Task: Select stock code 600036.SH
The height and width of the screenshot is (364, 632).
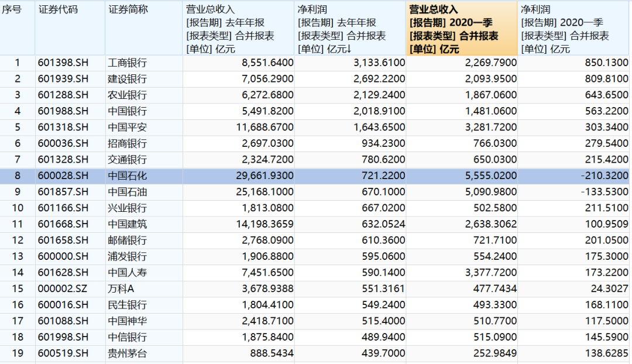Action: (63, 143)
